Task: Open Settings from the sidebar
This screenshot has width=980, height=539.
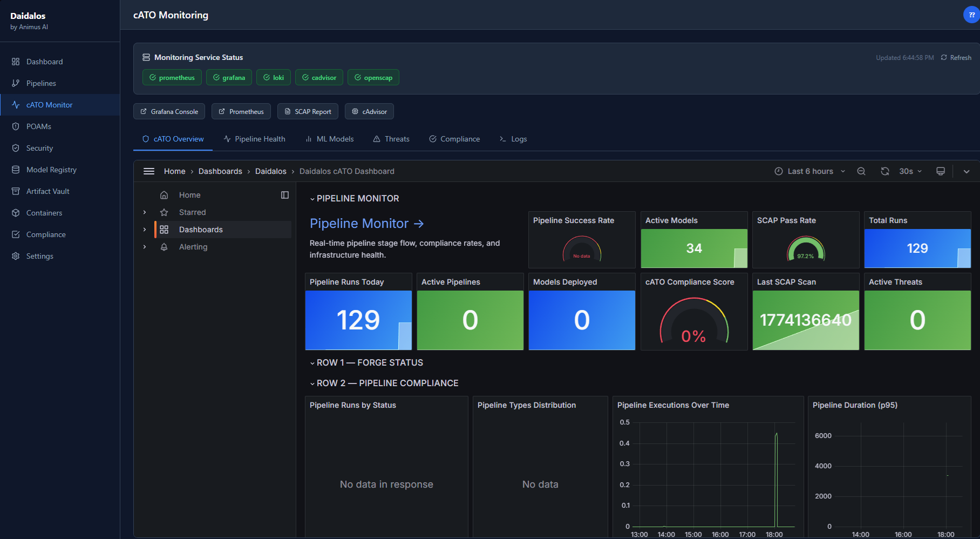Action: tap(39, 256)
